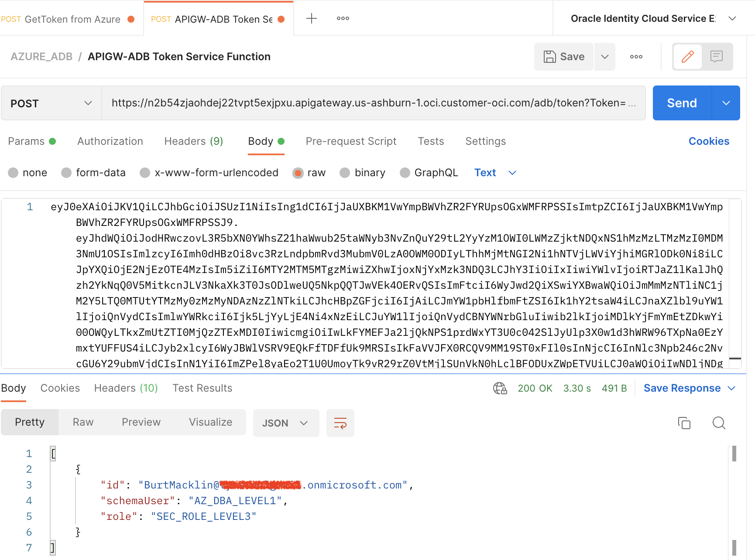This screenshot has width=755, height=560.
Task: Open the POST method dropdown
Action: pos(51,103)
